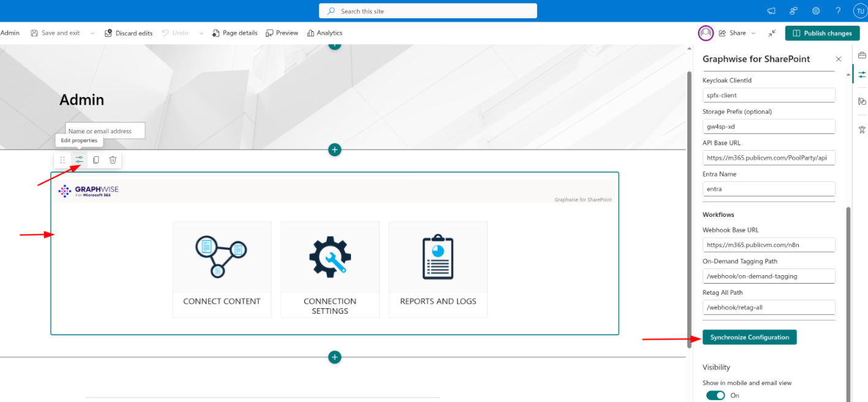Open the Toolbox briefcase in side rail
Image resolution: width=868 pixels, height=402 pixels.
pyautogui.click(x=862, y=55)
